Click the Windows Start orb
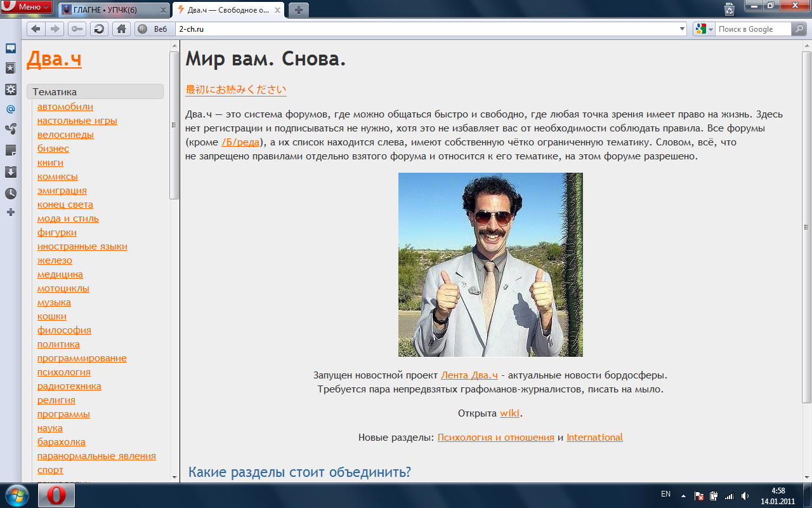 tap(17, 495)
